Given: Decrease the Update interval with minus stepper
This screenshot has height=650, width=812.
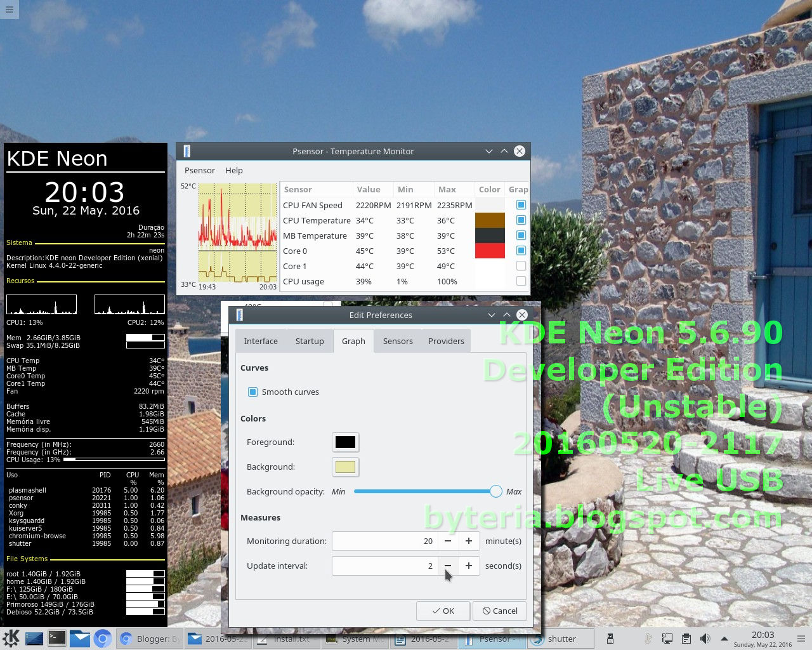Looking at the screenshot, I should pyautogui.click(x=448, y=566).
